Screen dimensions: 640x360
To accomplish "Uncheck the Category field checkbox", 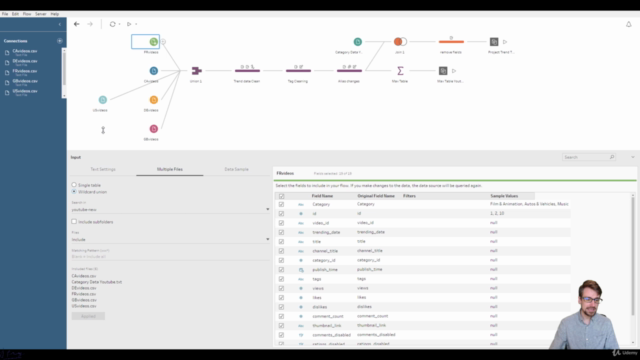I will [x=281, y=204].
